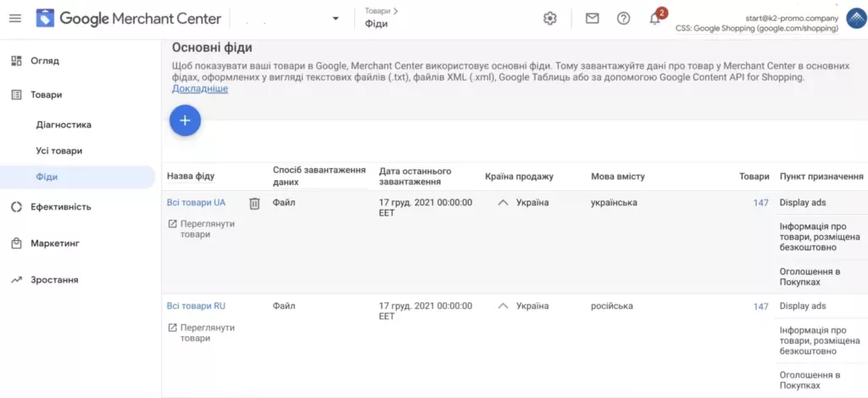Click the російська language cell
This screenshot has height=398, width=868.
point(612,306)
